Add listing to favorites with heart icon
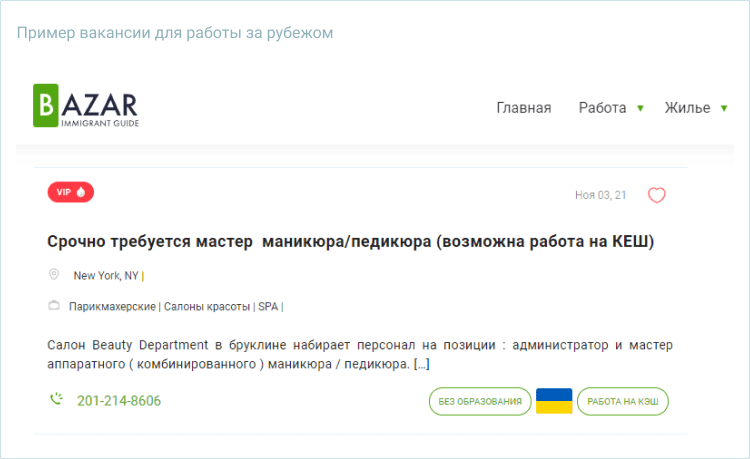Screen dimensions: 750x459 click(656, 195)
